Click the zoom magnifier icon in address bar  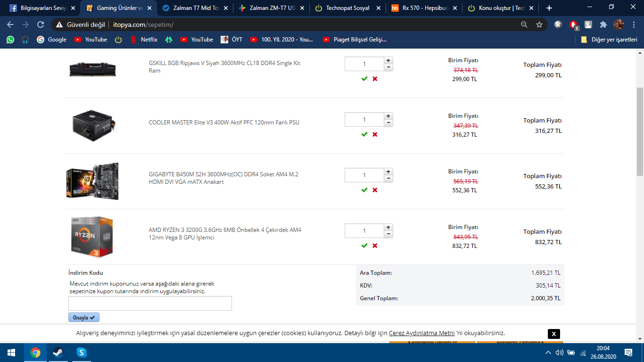tap(524, 25)
